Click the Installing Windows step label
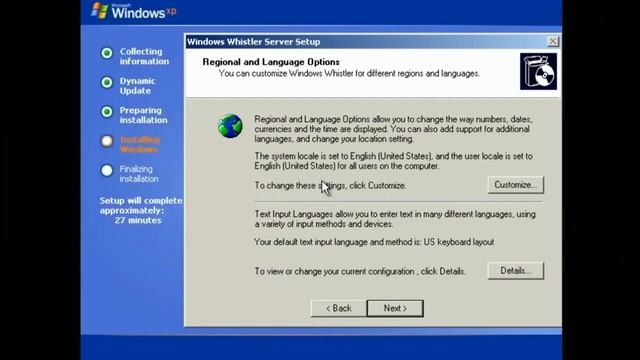Image resolution: width=640 pixels, height=360 pixels. [140, 144]
